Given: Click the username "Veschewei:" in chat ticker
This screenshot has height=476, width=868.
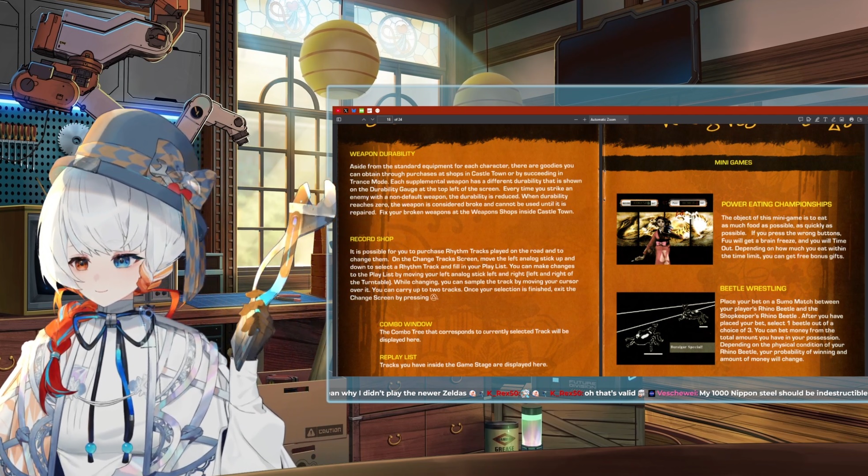Looking at the screenshot, I should 677,393.
